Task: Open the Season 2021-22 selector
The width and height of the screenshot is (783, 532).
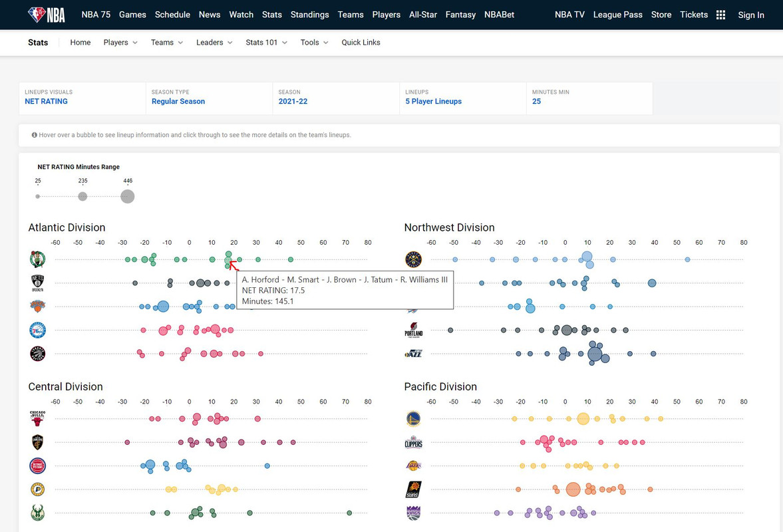Action: pyautogui.click(x=336, y=98)
